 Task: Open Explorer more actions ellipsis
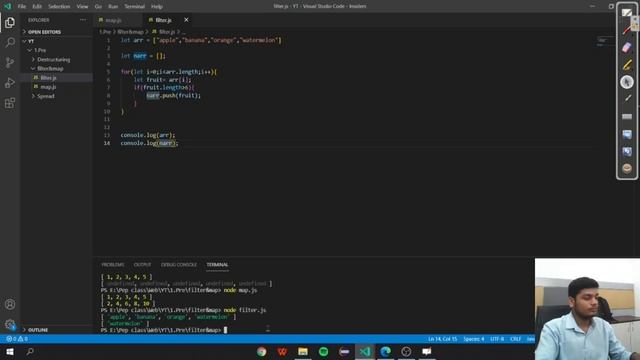click(83, 20)
